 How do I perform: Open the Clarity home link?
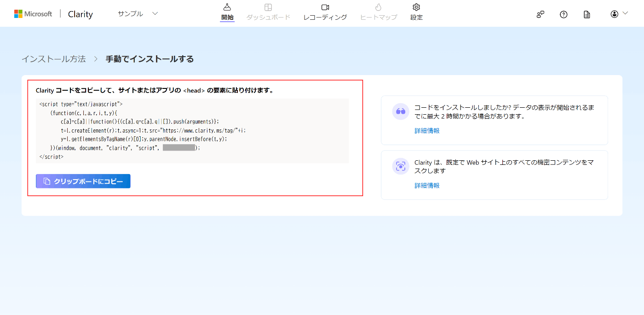[x=80, y=14]
